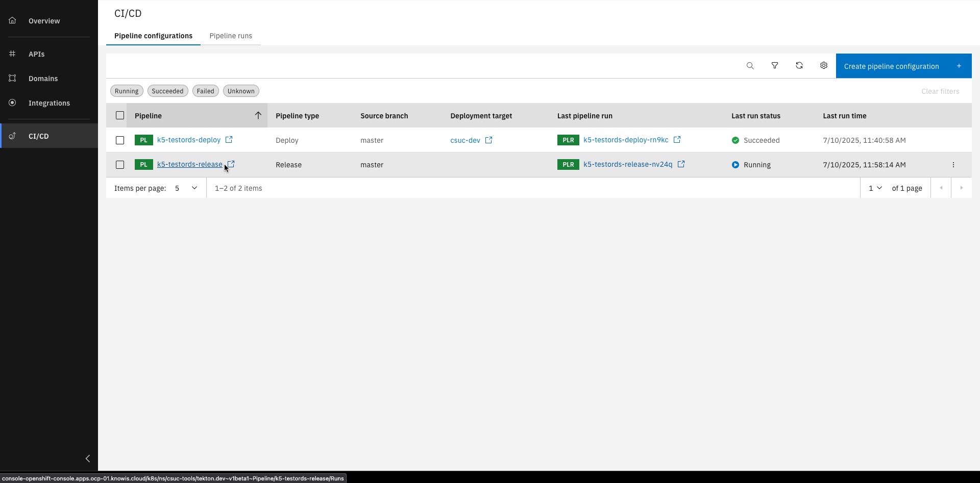Switch to the Pipeline runs tab
This screenshot has height=483, width=980.
[x=231, y=36]
